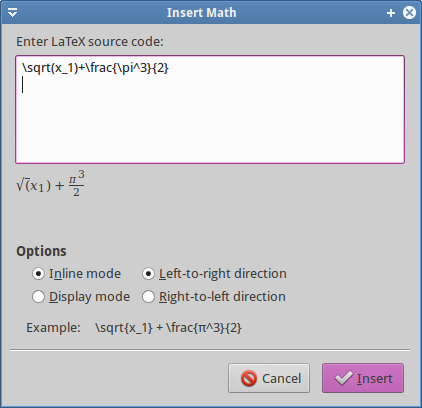Choose Right-to-left direction option
Screen dimensions: 422x408
[x=148, y=297]
